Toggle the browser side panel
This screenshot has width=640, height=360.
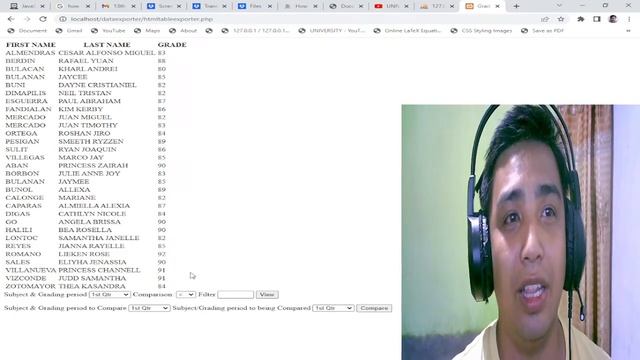tap(597, 19)
